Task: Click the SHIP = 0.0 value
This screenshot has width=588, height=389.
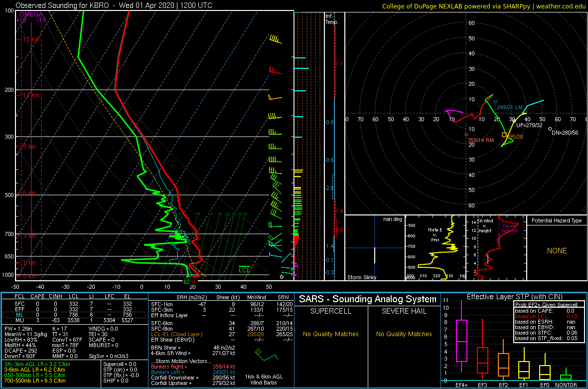Action: pos(116,381)
